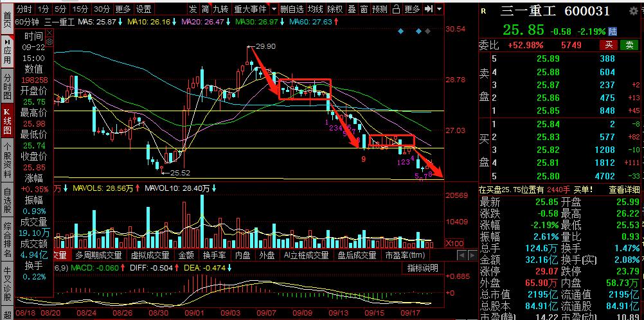The width and height of the screenshot is (644, 320).
Task: Click the MA60: 27.63 legend label
Action: pos(310,22)
